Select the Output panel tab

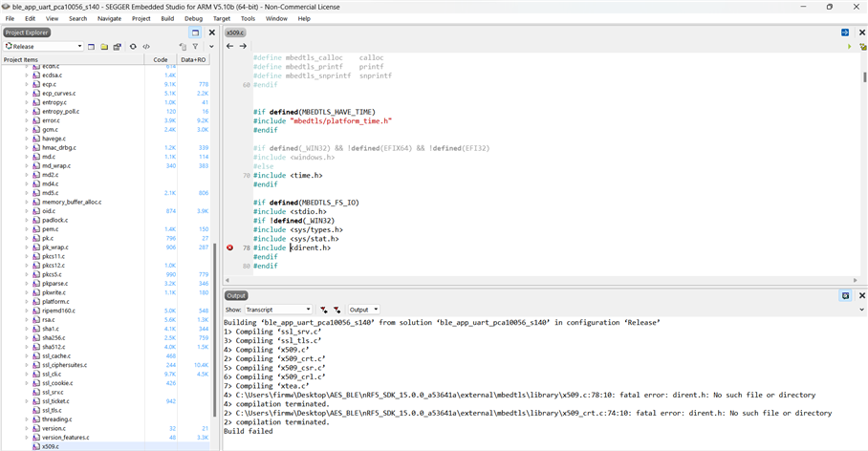pos(236,295)
